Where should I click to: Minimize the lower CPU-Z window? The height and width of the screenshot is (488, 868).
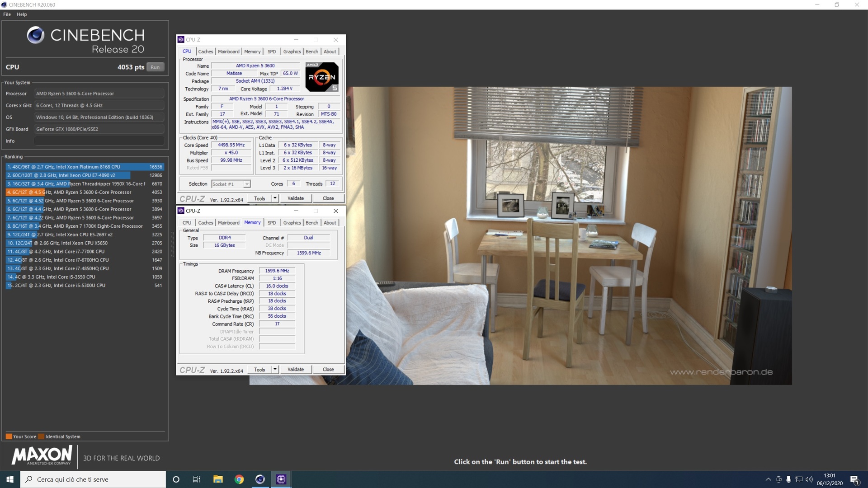[x=296, y=211]
